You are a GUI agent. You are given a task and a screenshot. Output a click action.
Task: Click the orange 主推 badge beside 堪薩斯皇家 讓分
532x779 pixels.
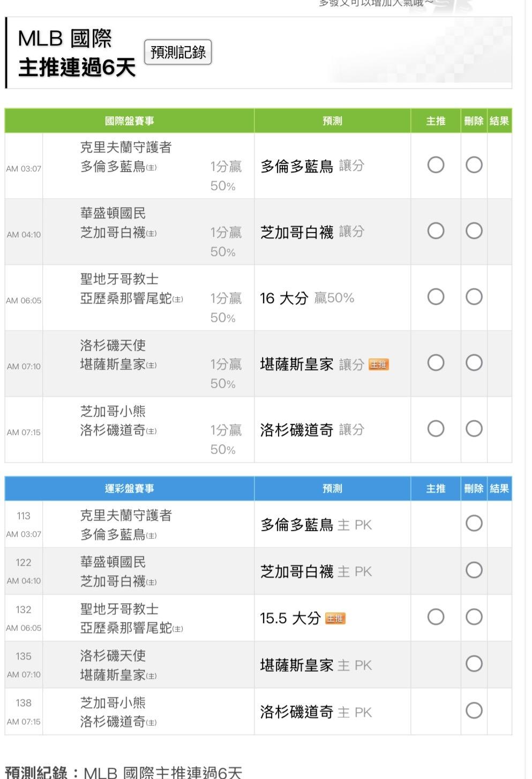tap(378, 365)
